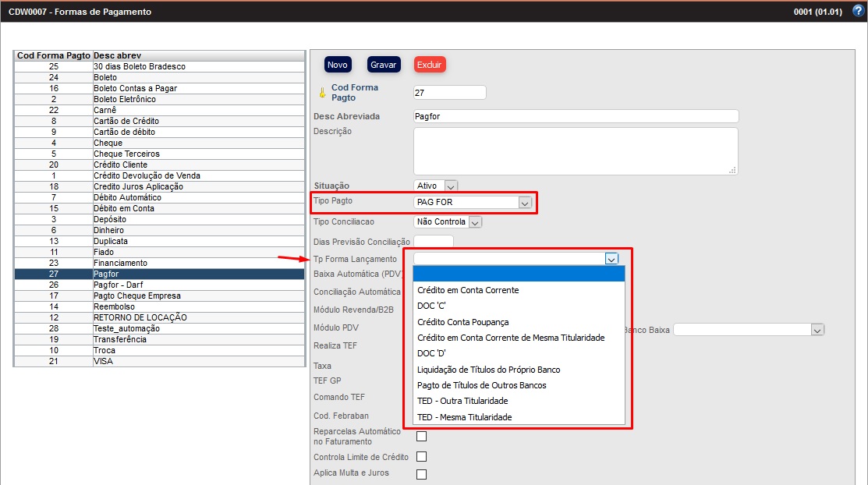Open the help question mark icon

coord(858,12)
